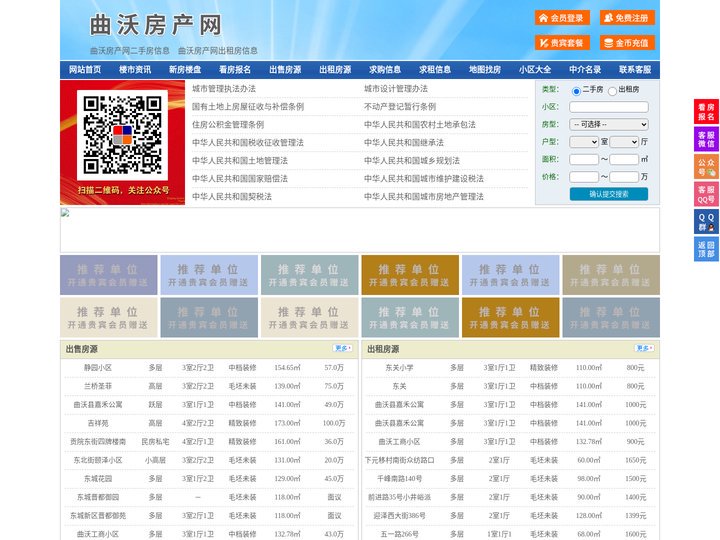Open 中华人民共和国土地管理法 link
720x540 pixels.
click(x=240, y=160)
